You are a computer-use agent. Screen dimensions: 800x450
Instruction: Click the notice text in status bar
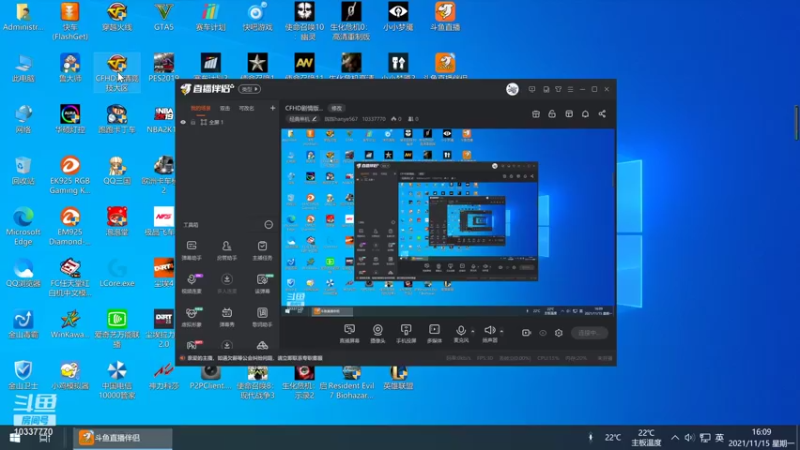(x=255, y=358)
